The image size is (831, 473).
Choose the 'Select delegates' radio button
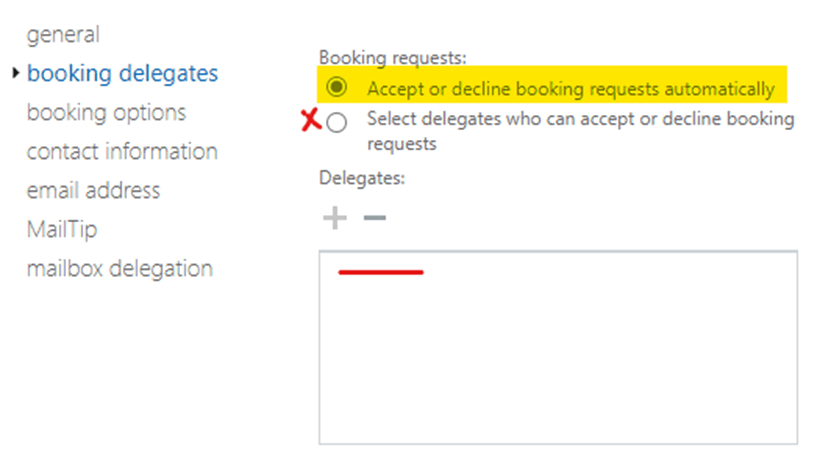(x=337, y=123)
